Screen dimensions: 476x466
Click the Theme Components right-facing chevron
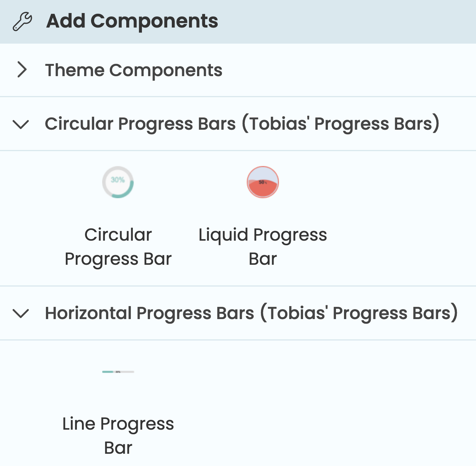tap(22, 70)
